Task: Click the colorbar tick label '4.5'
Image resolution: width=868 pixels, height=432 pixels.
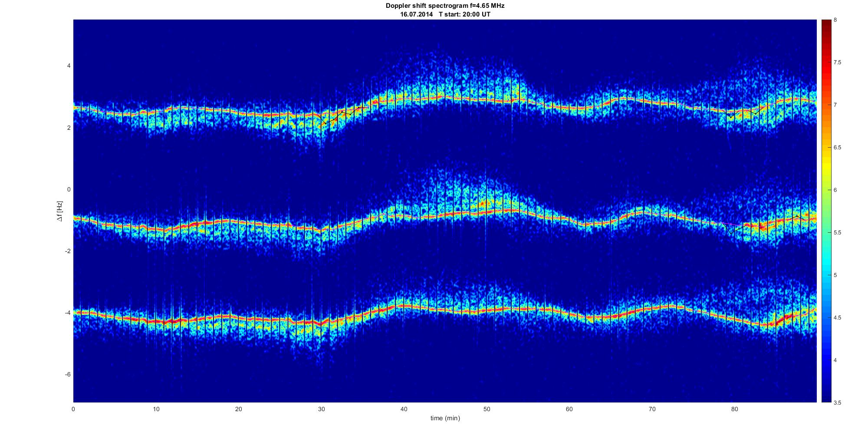Action: coord(837,318)
